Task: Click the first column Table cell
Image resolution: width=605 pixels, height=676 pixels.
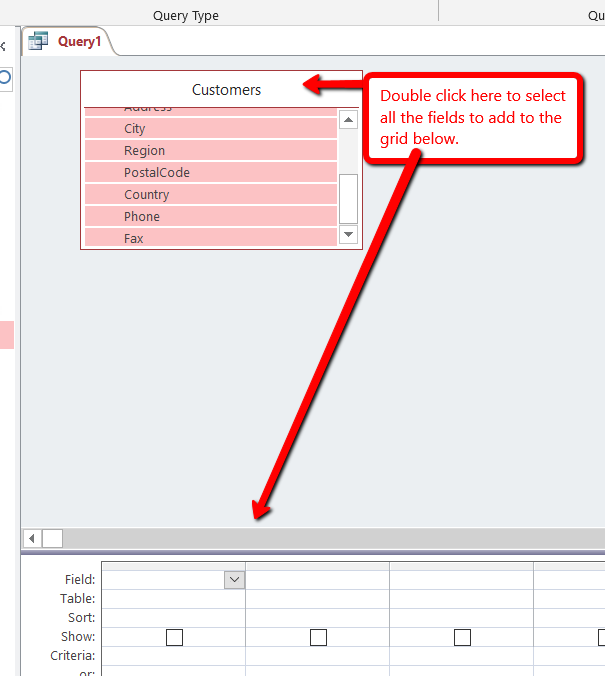Action: click(x=173, y=598)
